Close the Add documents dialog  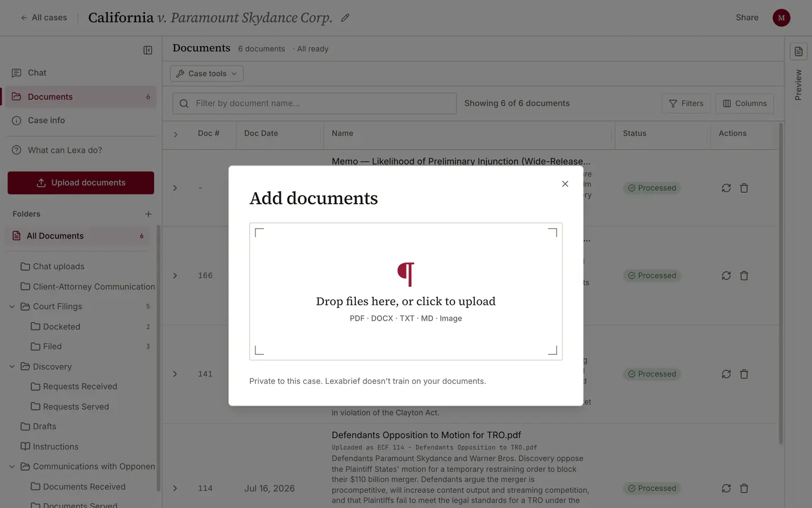pyautogui.click(x=565, y=184)
